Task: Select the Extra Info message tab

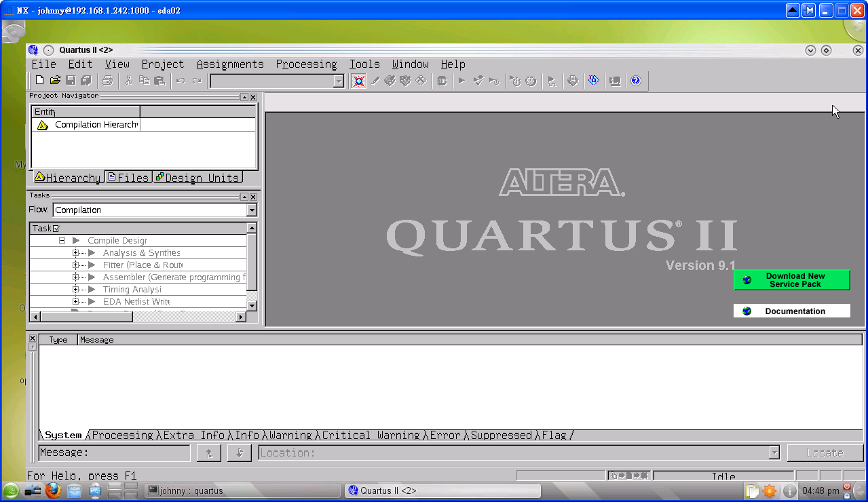Action: 193,435
